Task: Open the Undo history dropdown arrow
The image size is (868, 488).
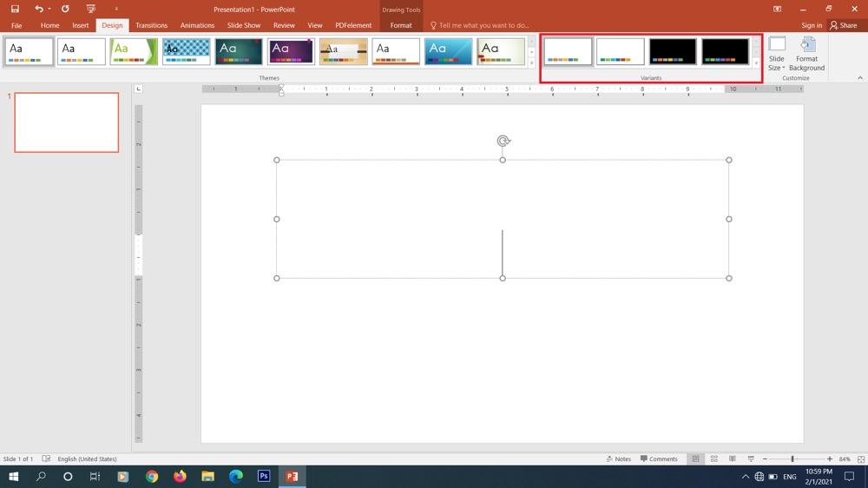Action: [49, 9]
